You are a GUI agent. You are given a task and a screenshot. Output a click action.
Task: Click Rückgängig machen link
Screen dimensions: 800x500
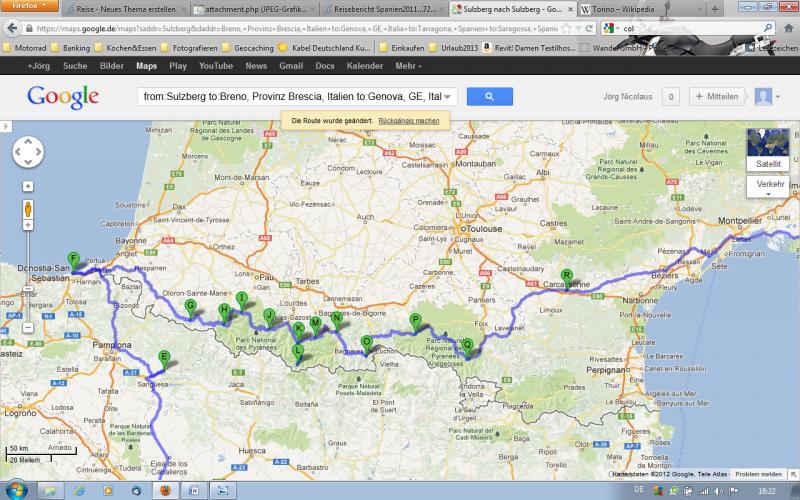point(409,121)
